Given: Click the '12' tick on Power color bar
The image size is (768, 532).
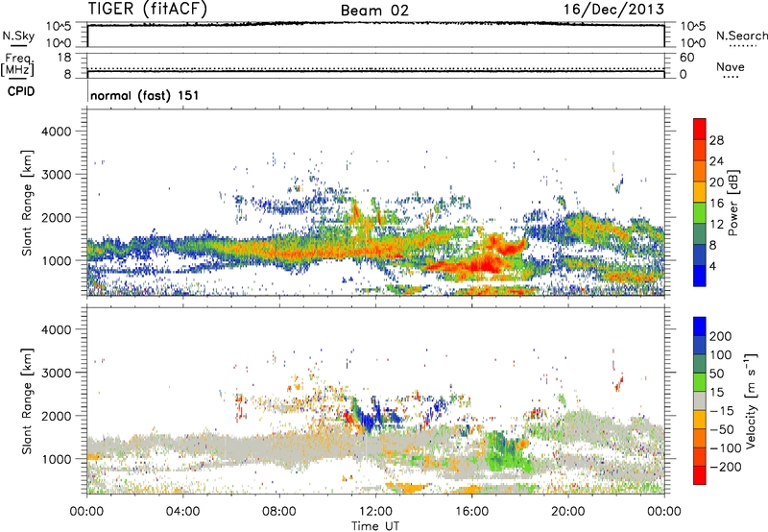Looking at the screenshot, I should (716, 225).
